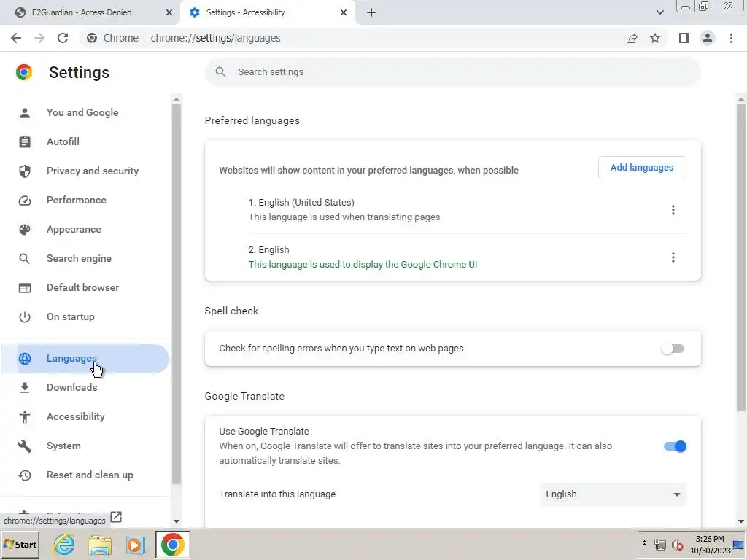Open File Explorer from the taskbar
747x560 pixels.
(100, 545)
